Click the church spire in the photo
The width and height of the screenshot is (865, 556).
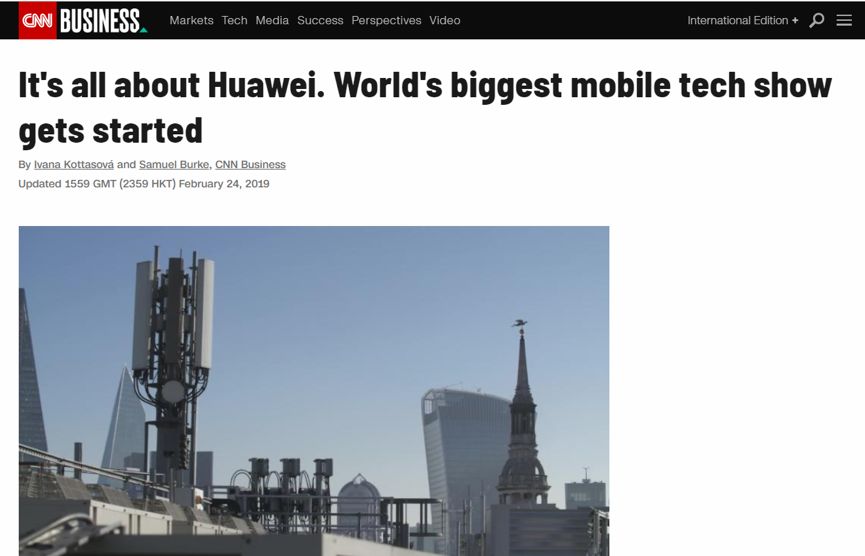click(522, 414)
